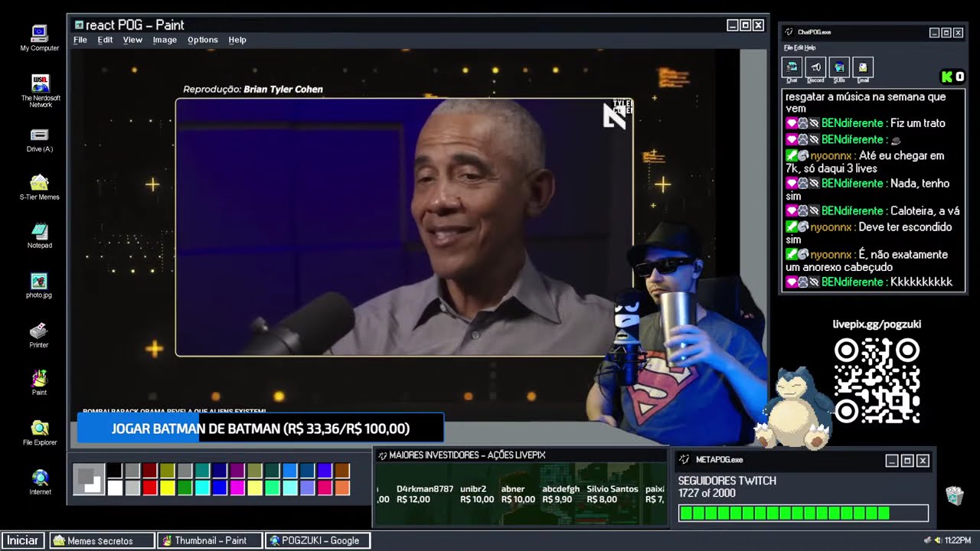Viewport: 980px width, 551px height.
Task: Open the Image menu in Paint
Action: (x=165, y=40)
